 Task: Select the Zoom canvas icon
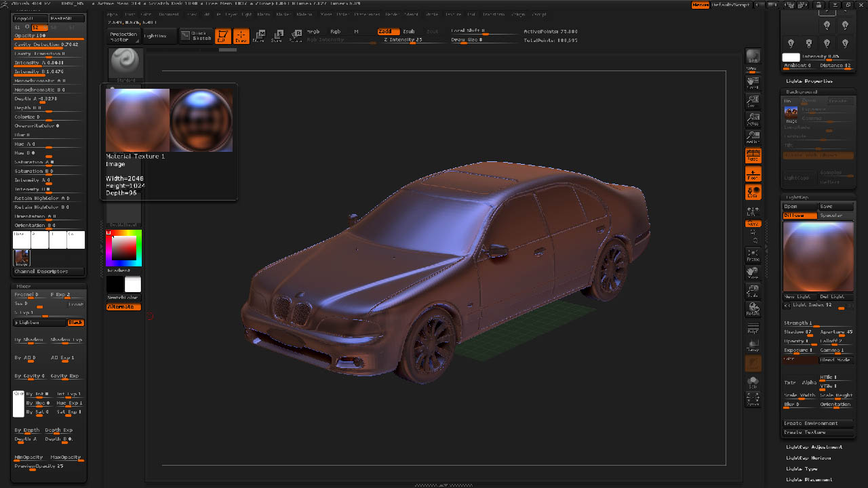tap(753, 101)
